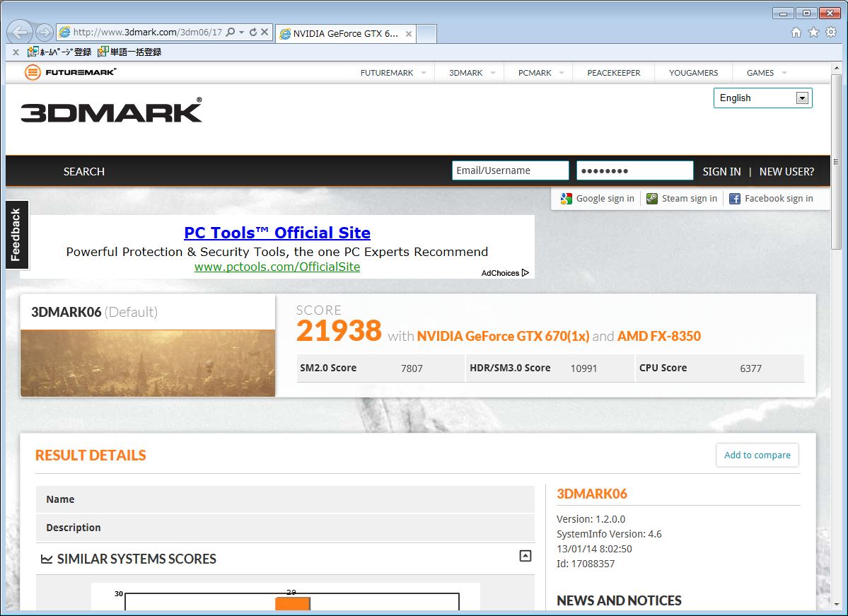Viewport: 848px width, 616px height.
Task: Refresh the page using the reload icon
Action: pyautogui.click(x=253, y=32)
